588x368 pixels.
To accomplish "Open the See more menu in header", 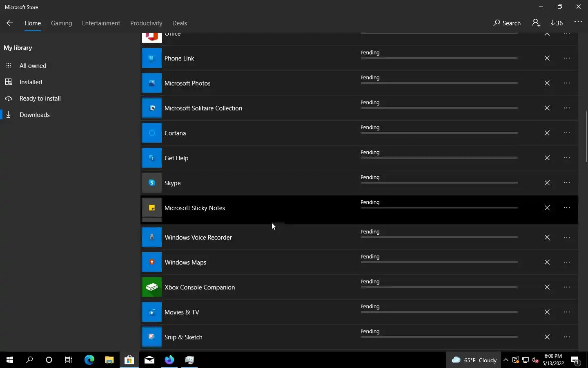I will (x=578, y=22).
